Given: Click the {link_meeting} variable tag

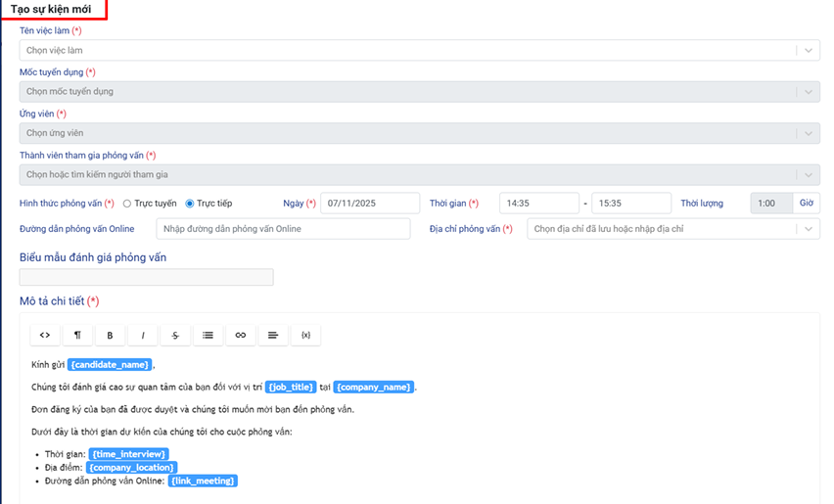Looking at the screenshot, I should tap(203, 481).
